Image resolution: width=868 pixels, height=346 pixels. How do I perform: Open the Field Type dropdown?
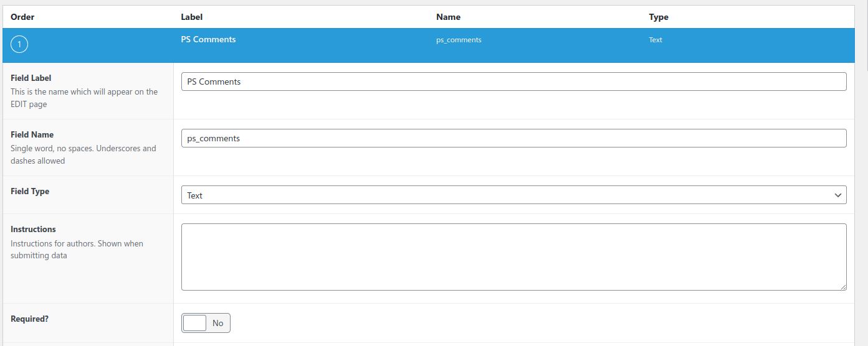tap(513, 195)
